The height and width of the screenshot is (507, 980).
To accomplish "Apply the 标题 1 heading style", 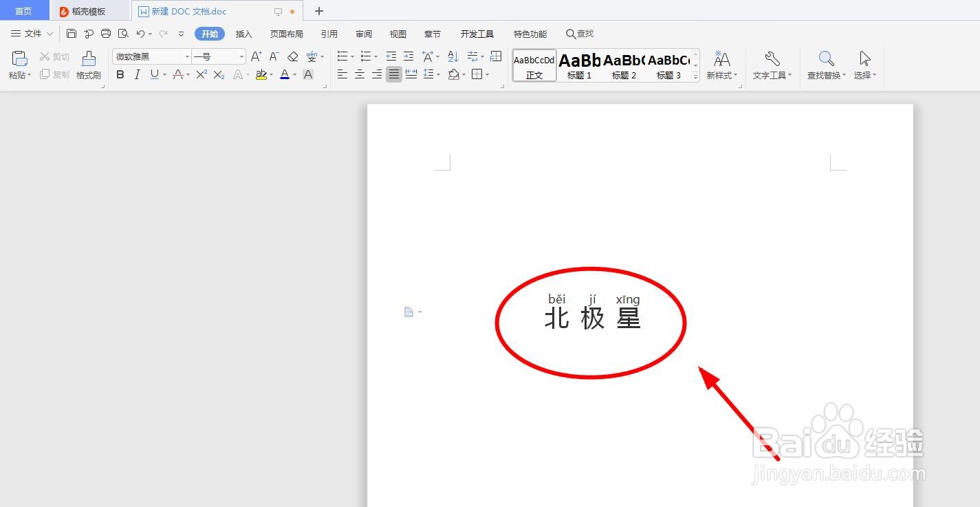I will [580, 66].
